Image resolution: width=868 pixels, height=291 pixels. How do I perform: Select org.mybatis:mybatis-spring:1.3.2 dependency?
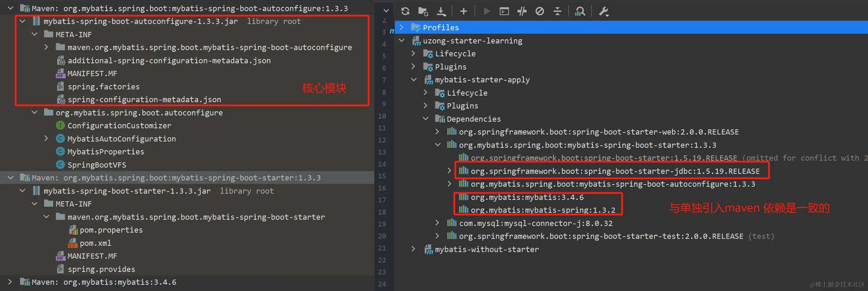tap(543, 210)
